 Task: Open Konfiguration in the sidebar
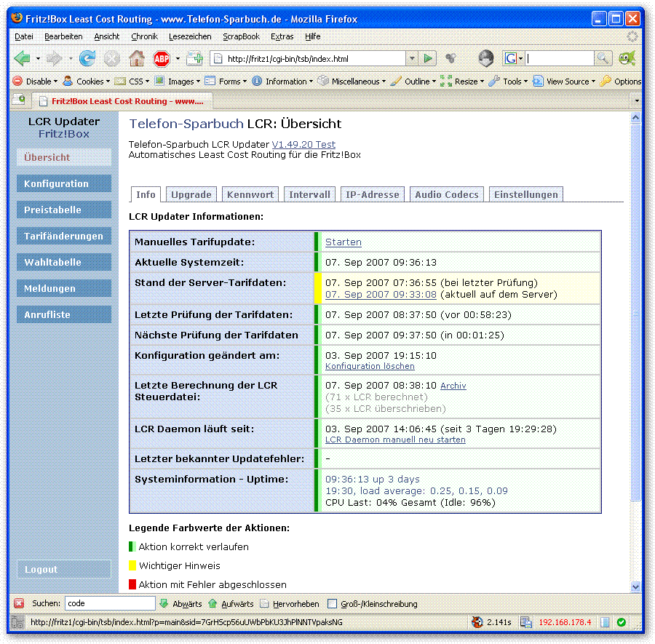[x=64, y=183]
